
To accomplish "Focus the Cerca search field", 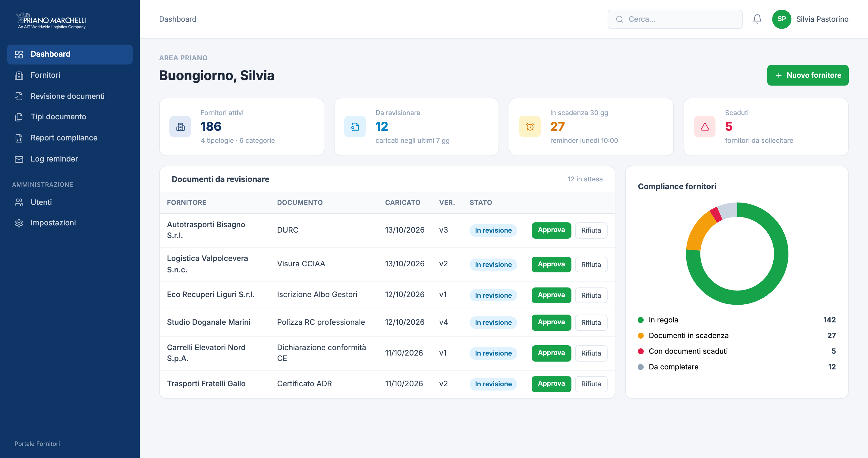I will pos(675,19).
